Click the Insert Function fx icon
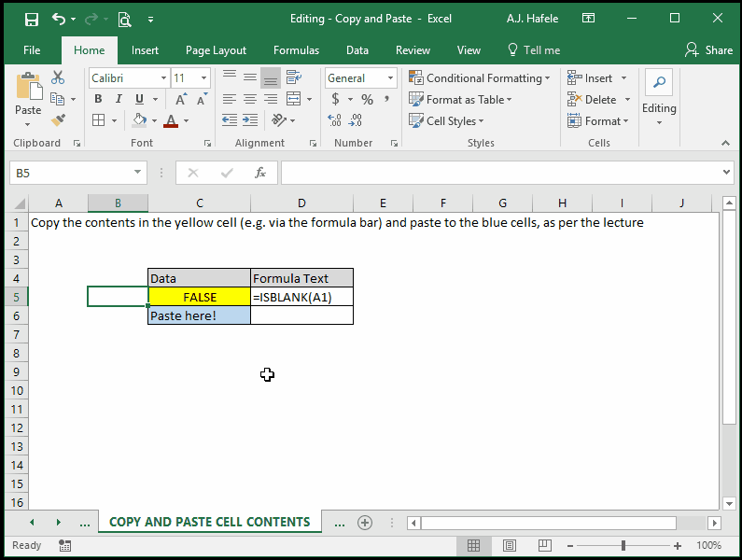 click(259, 173)
